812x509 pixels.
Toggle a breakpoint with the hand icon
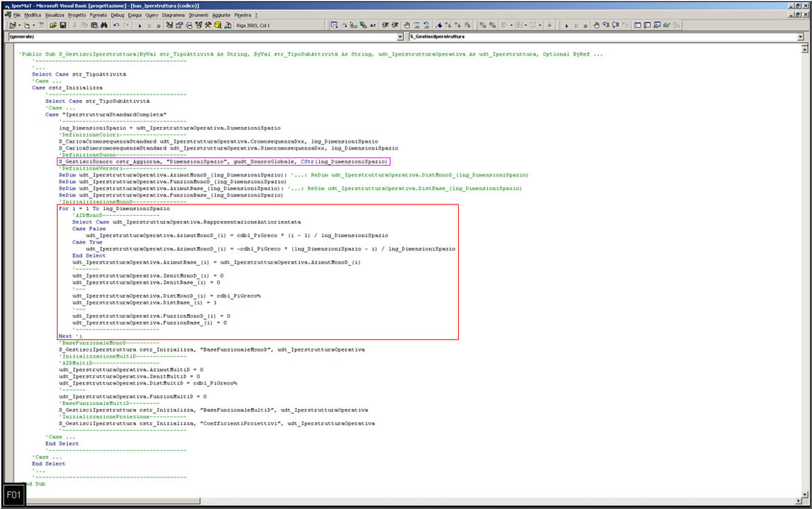pos(407,26)
